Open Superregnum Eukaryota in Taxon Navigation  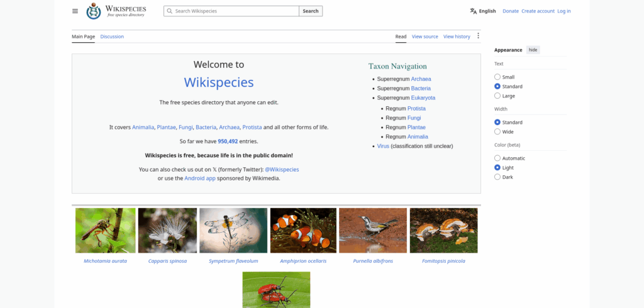coord(423,97)
